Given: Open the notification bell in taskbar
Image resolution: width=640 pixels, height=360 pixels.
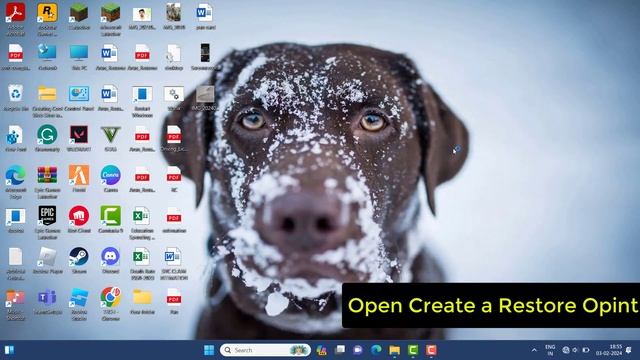Looking at the screenshot, I should 629,350.
